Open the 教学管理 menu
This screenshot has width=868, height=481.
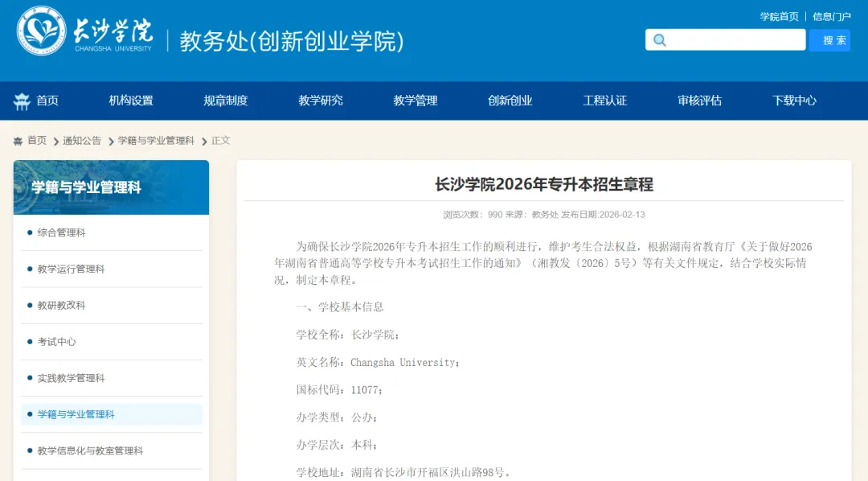point(416,101)
